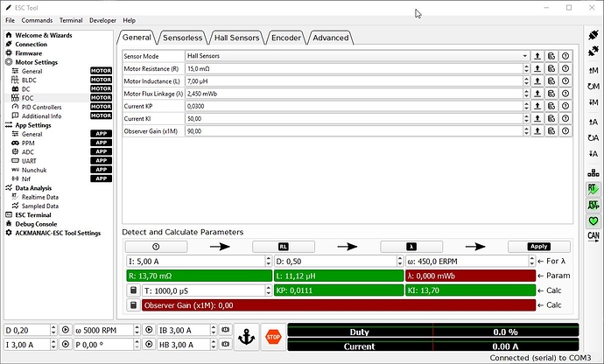
Task: Click calculator icon beside Observer Gain result
Action: [134, 305]
